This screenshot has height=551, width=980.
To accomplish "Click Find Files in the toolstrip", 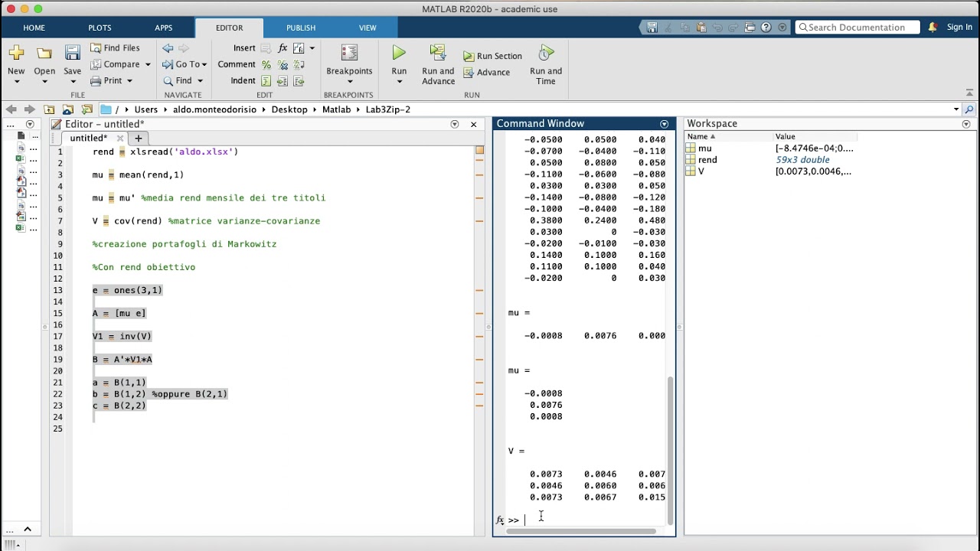I will (115, 47).
